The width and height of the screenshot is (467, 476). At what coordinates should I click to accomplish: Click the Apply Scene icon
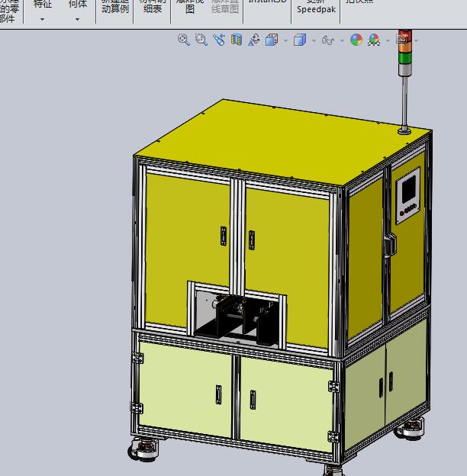pyautogui.click(x=374, y=40)
